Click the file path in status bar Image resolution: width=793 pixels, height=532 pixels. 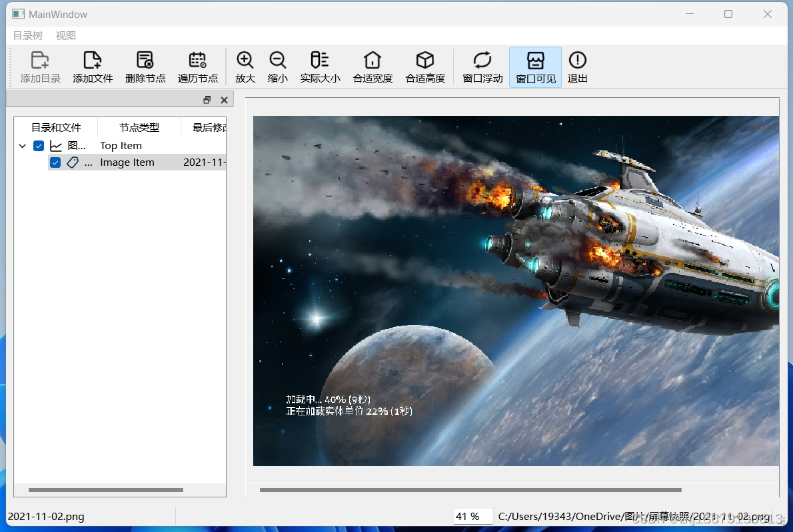pyautogui.click(x=634, y=516)
